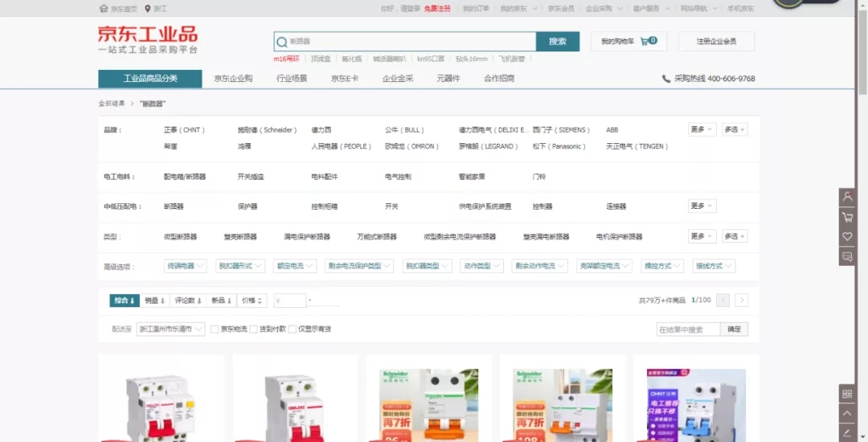The height and width of the screenshot is (442, 868).
Task: Open the shopping cart icon beside 我的购物车
Action: pyautogui.click(x=645, y=42)
